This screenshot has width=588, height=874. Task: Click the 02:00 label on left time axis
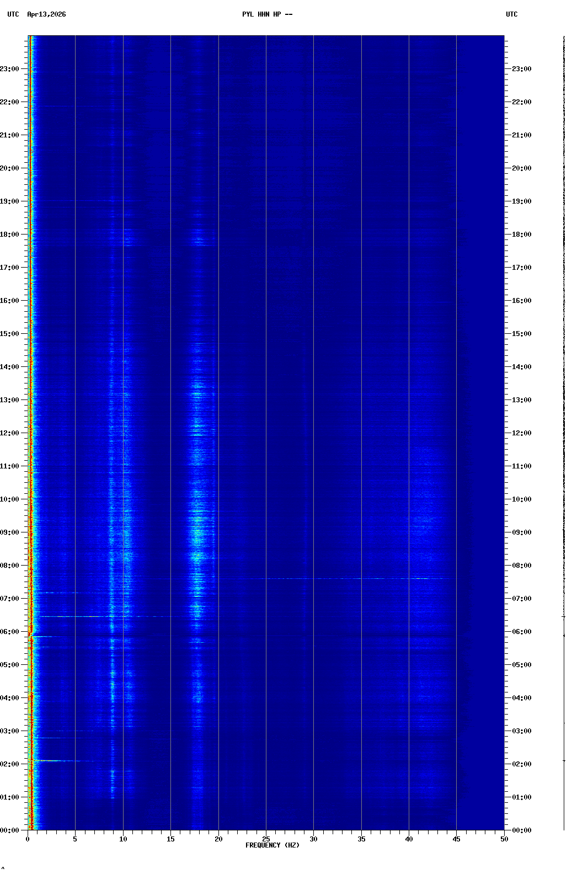[x=10, y=764]
